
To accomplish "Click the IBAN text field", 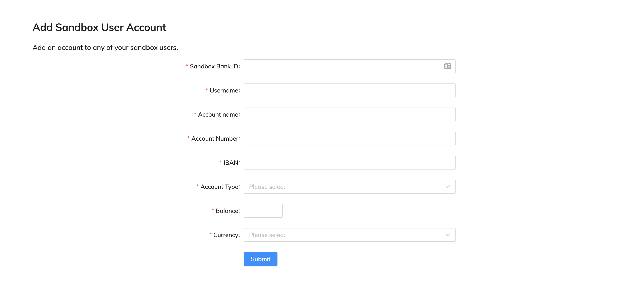I will [x=350, y=163].
